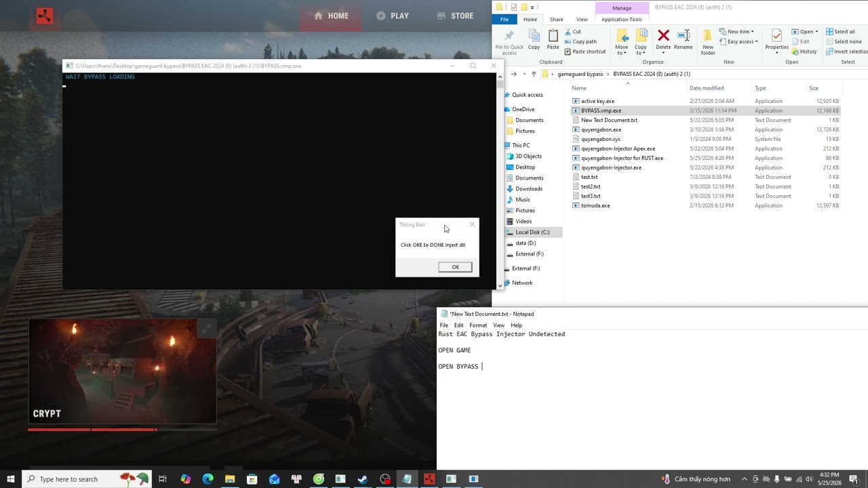The width and height of the screenshot is (868, 488).
Task: Click the red progress bar under CRYPT
Action: 92,430
